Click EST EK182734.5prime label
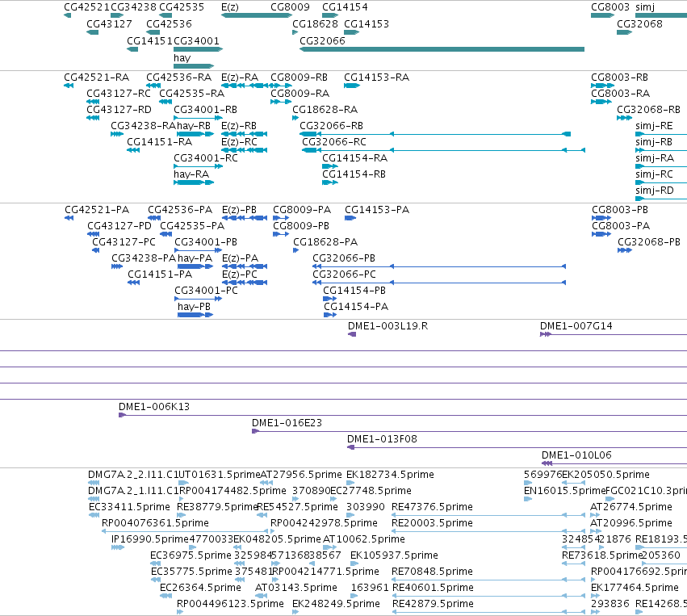Viewport: 687px width, 616px height. (x=390, y=475)
